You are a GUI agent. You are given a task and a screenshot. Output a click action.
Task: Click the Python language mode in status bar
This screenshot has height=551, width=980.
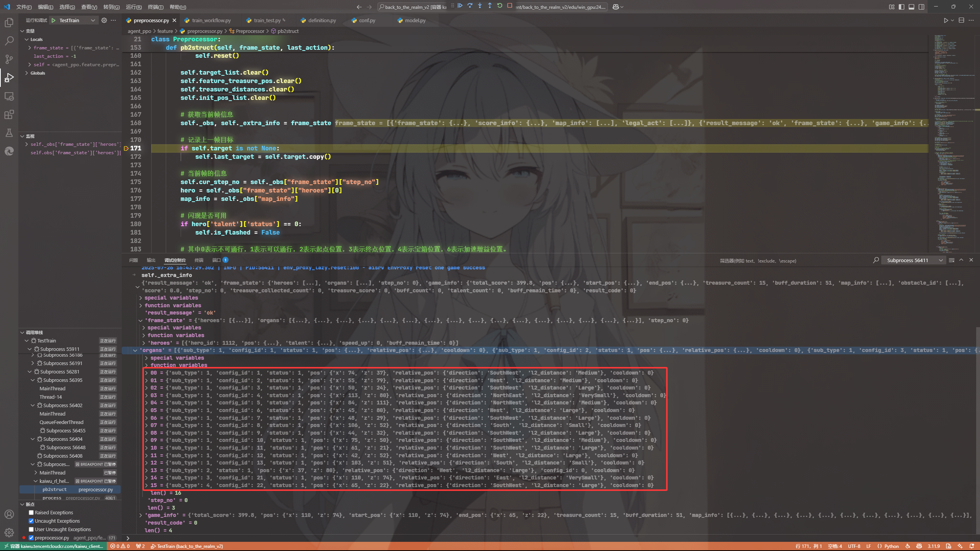pos(891,546)
